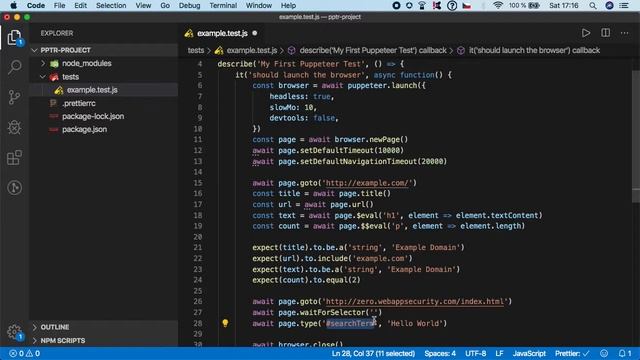This screenshot has width=640, height=360.
Task: Open the Explorer view in activity bar
Action: point(14,38)
